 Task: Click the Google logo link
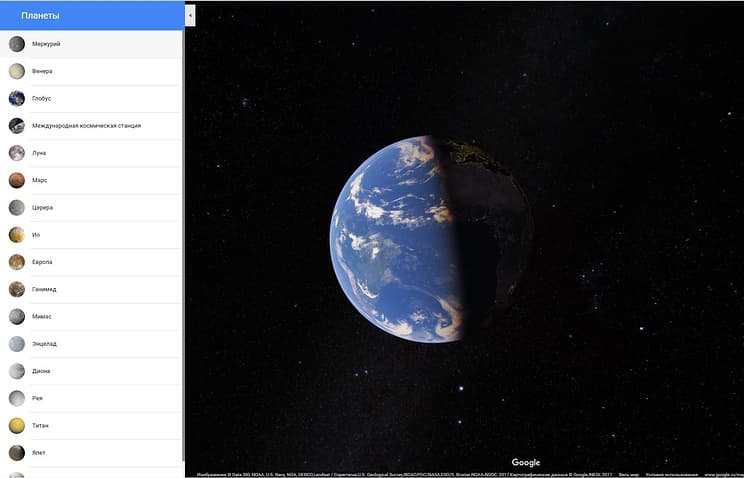click(526, 462)
